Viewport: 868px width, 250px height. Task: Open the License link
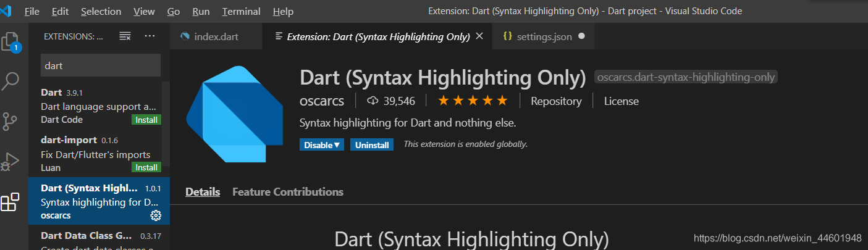(622, 101)
